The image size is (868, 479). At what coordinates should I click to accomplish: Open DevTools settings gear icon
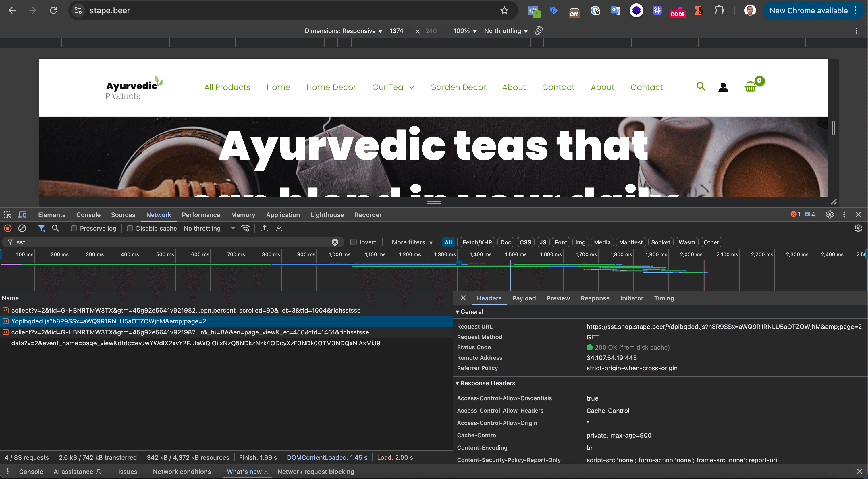[830, 214]
